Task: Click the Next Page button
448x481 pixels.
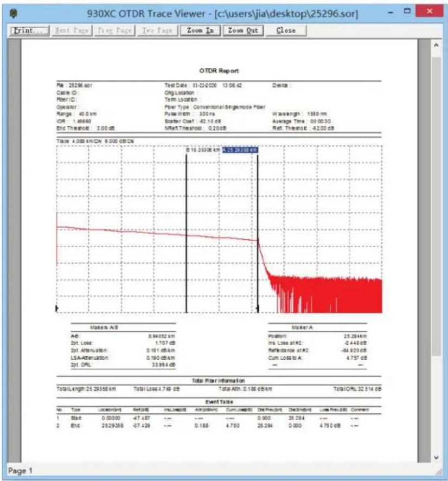Action: (x=72, y=31)
